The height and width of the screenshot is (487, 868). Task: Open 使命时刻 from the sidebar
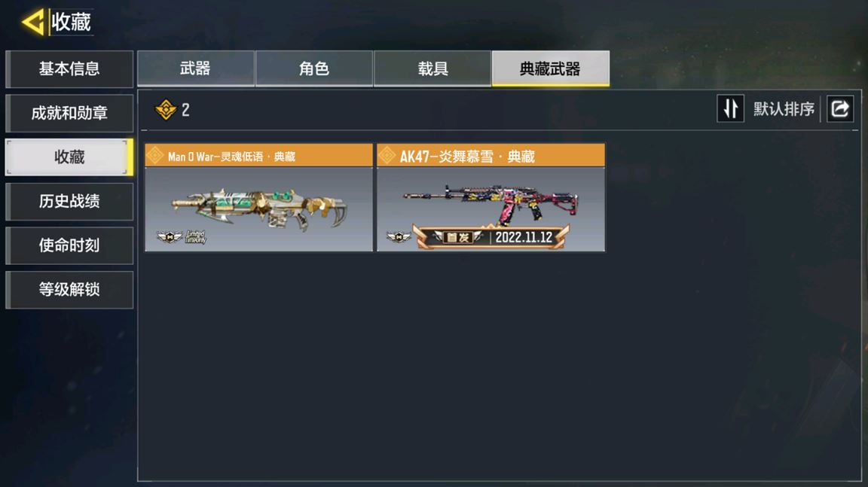tap(69, 245)
